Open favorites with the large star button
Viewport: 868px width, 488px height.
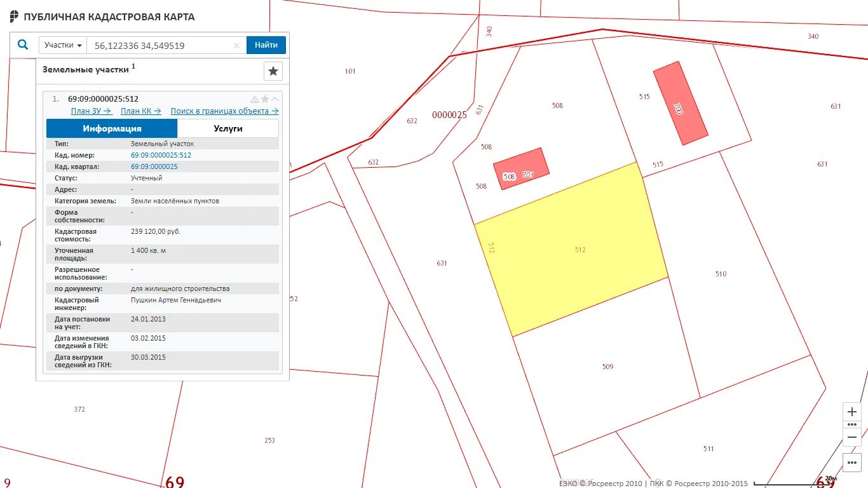273,71
